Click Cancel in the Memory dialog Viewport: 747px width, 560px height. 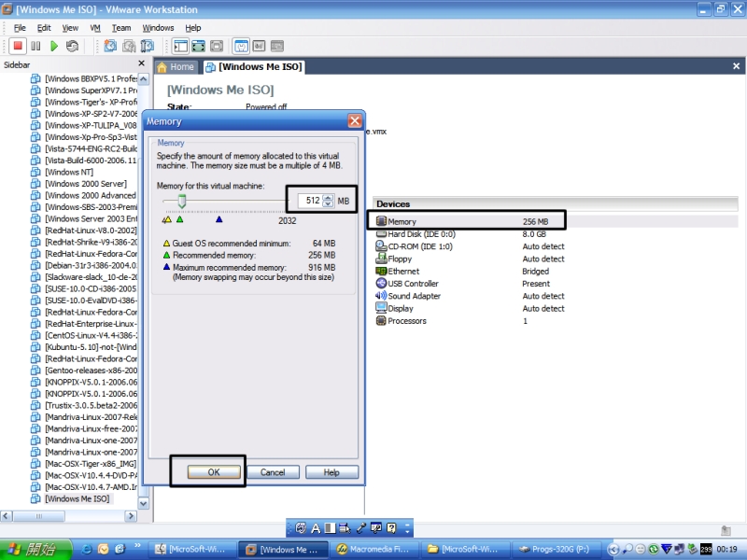[273, 472]
